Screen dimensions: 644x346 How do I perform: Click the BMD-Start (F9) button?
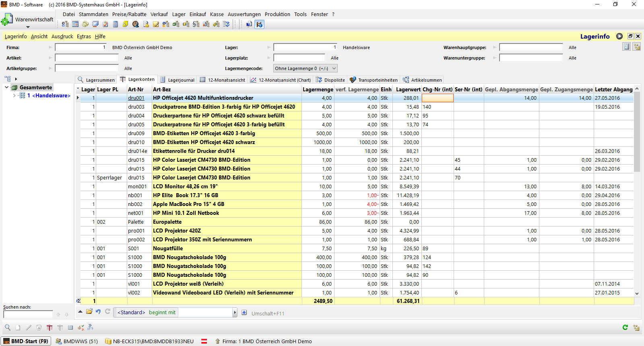[26, 341]
